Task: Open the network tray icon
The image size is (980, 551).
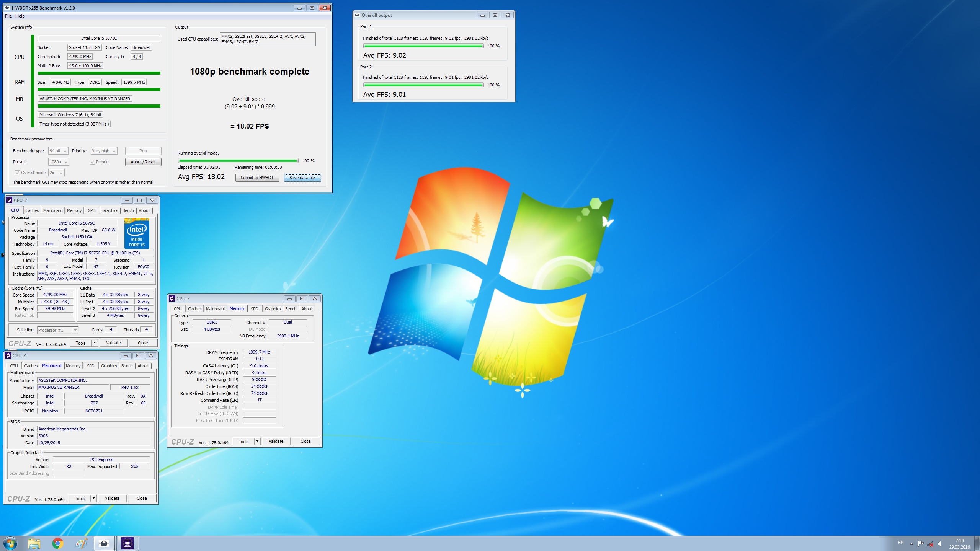Action: pos(930,544)
